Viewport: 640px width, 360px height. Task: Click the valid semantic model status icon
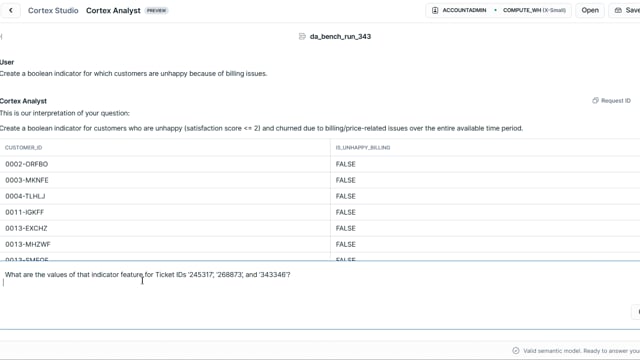coord(516,351)
